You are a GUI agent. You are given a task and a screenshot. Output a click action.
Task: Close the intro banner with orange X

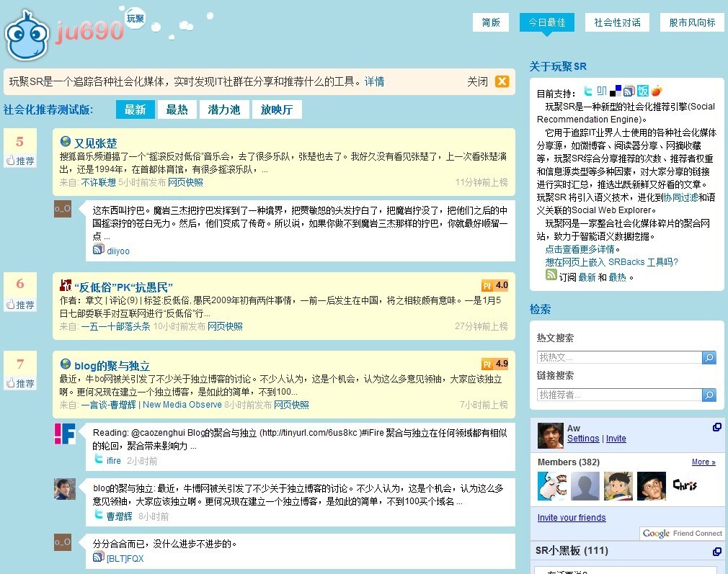[x=502, y=82]
